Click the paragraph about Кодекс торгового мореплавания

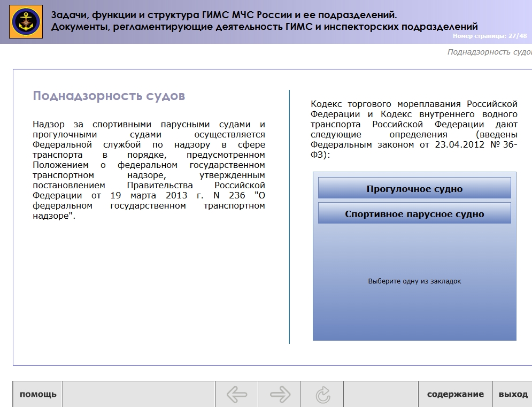pyautogui.click(x=414, y=129)
